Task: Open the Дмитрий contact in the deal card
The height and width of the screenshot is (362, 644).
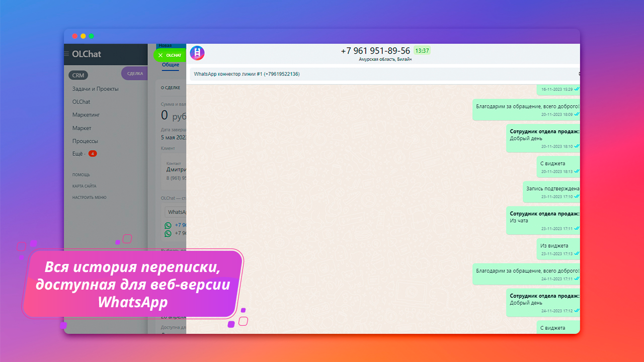Action: (176, 169)
